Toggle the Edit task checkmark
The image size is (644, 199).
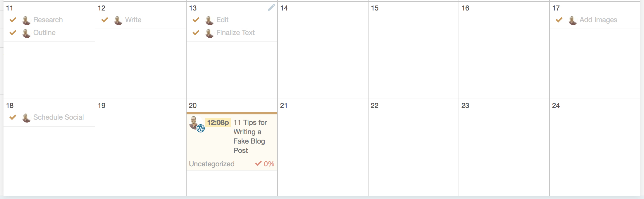196,20
